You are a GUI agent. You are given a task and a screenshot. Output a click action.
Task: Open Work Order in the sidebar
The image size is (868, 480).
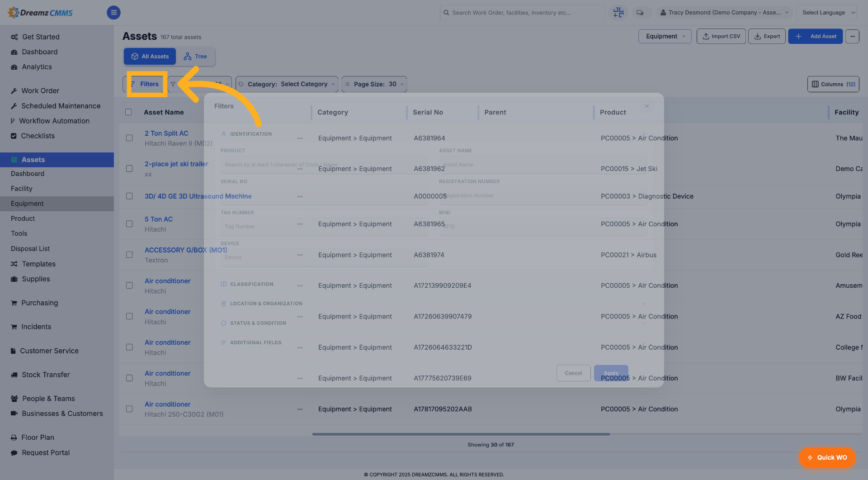[x=40, y=91]
